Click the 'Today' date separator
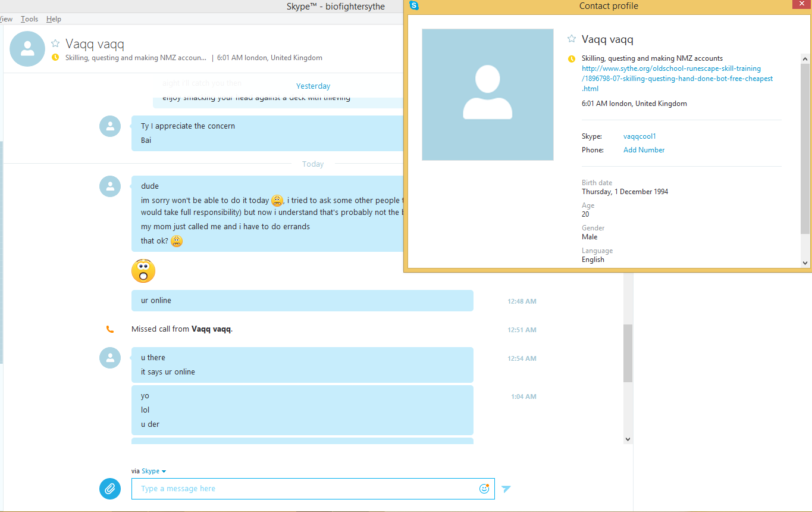The height and width of the screenshot is (512, 812). [x=313, y=164]
